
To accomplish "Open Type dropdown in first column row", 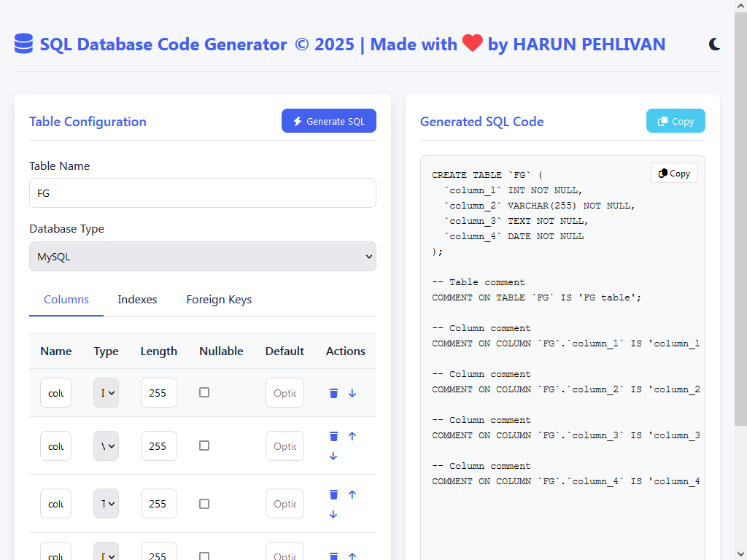I will coord(107,393).
